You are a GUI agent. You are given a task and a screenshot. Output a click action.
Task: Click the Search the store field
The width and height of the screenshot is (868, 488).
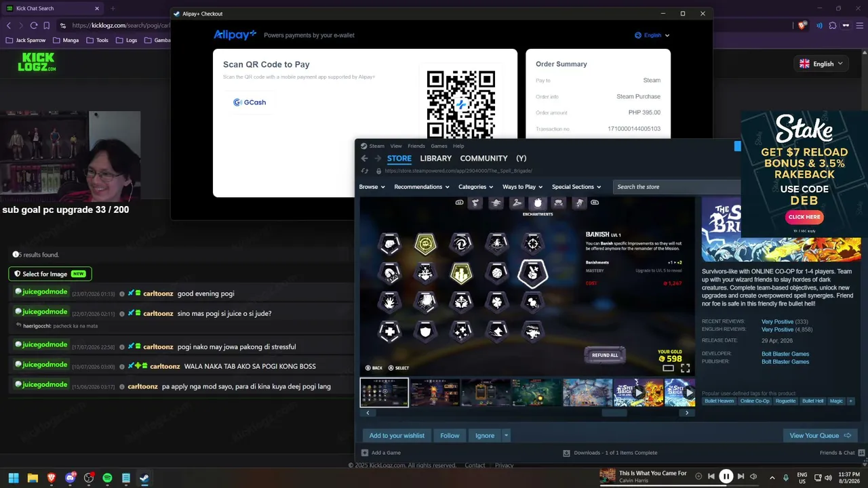click(677, 187)
